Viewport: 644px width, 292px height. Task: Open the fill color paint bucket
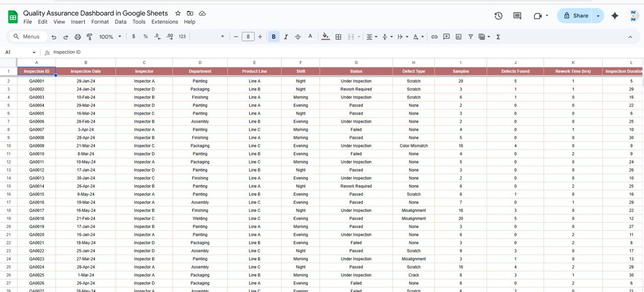325,37
